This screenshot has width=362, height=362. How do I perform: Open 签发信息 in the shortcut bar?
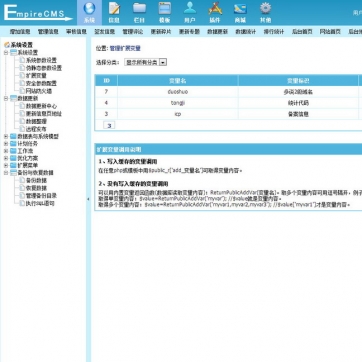104,32
